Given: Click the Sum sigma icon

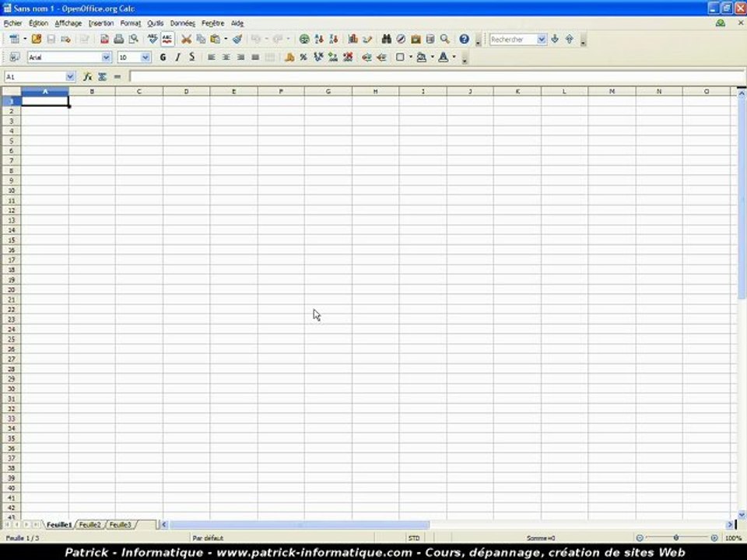Looking at the screenshot, I should [103, 77].
